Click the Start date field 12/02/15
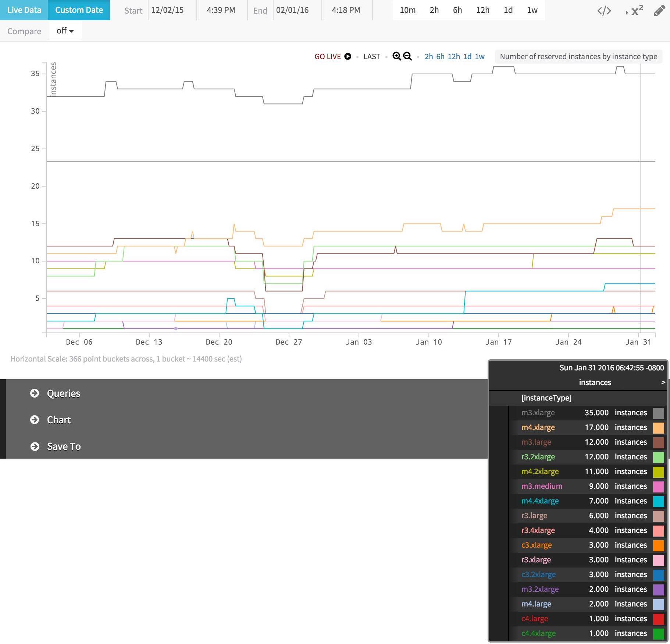The width and height of the screenshot is (670, 644). pyautogui.click(x=172, y=10)
